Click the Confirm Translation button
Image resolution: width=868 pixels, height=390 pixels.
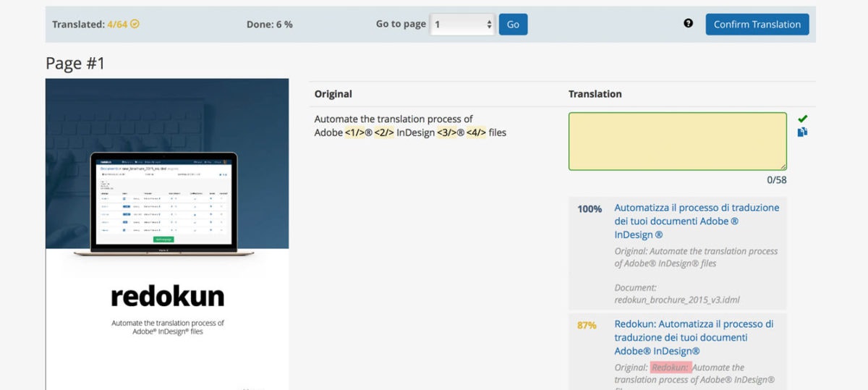click(757, 24)
